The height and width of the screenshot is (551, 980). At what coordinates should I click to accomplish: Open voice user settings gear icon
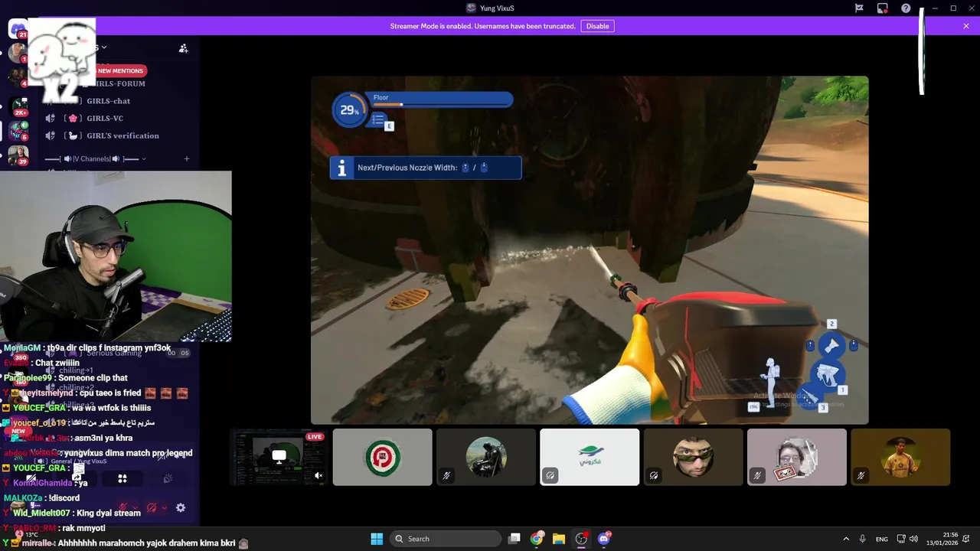click(181, 507)
